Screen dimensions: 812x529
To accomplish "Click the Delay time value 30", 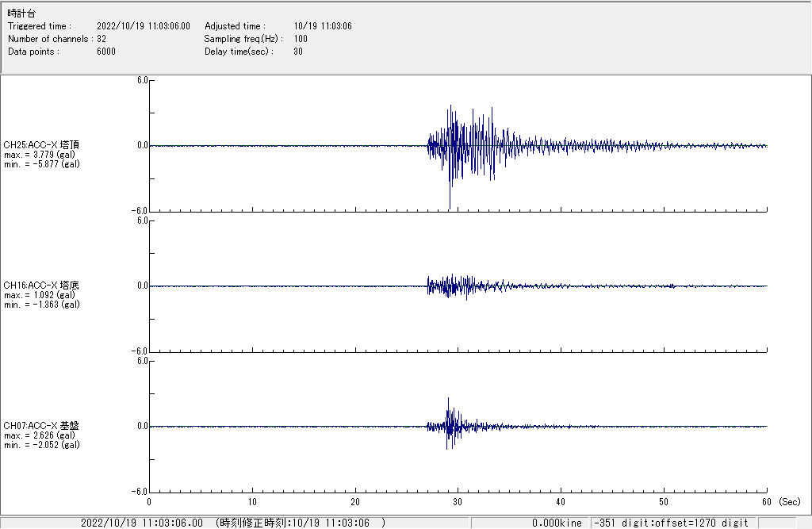I will tap(298, 52).
